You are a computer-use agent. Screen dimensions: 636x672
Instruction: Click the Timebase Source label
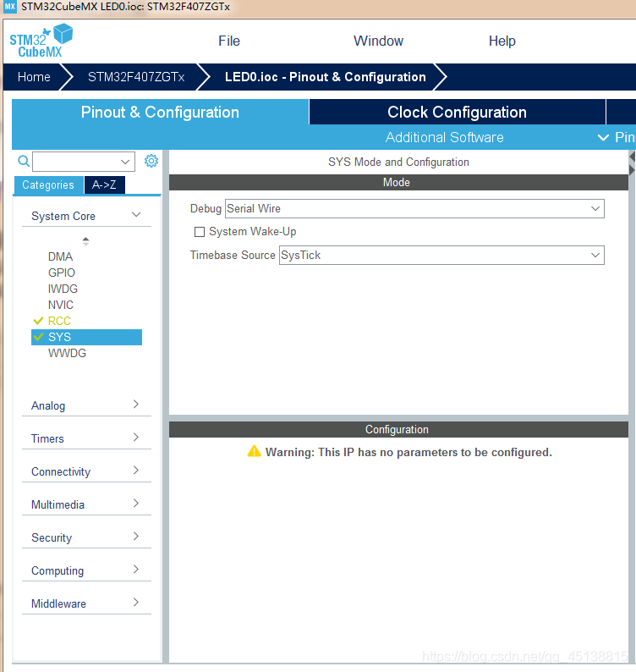coord(233,256)
